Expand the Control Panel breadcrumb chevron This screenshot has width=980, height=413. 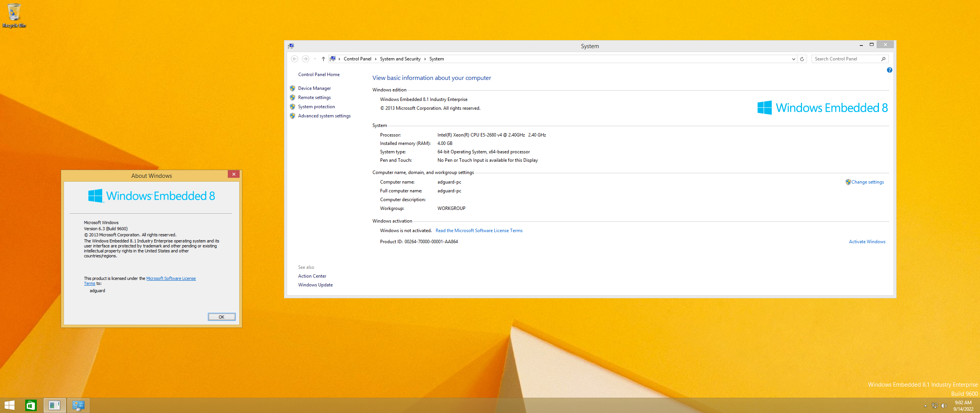point(376,59)
